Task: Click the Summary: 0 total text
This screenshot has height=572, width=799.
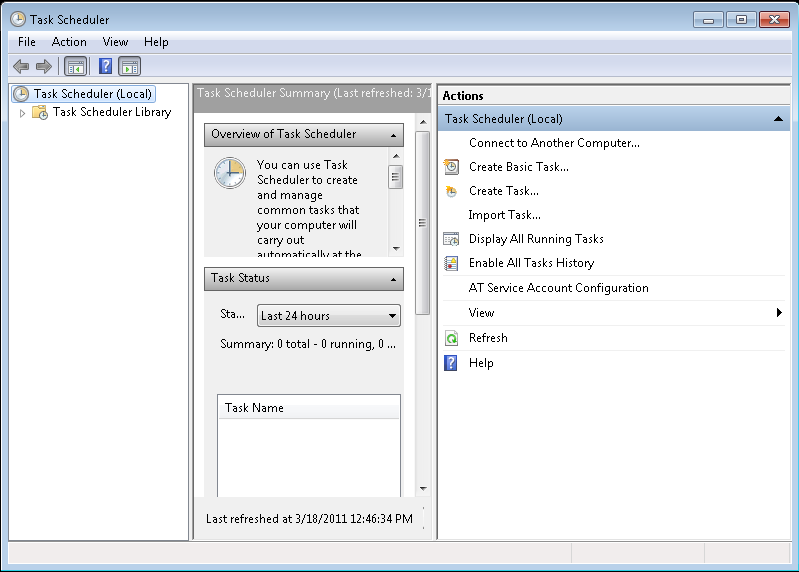Action: 308,344
